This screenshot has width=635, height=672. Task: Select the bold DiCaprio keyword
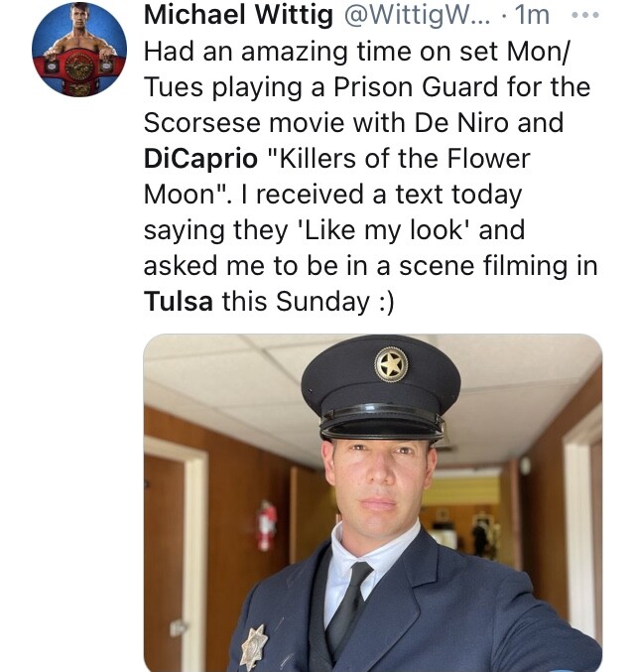200,159
